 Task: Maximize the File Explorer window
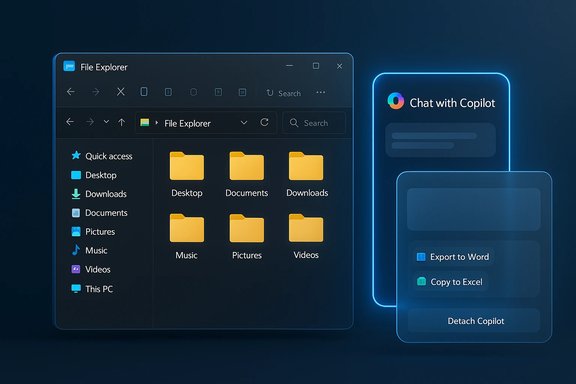tap(316, 66)
